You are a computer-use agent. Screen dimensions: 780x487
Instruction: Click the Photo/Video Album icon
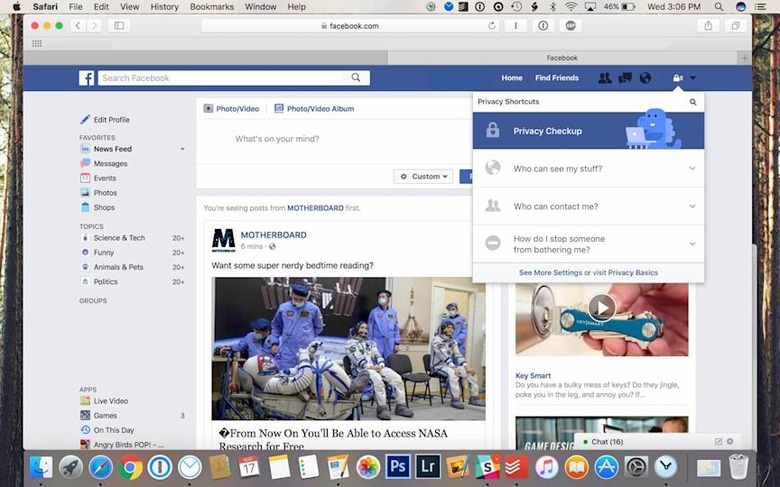click(x=279, y=108)
